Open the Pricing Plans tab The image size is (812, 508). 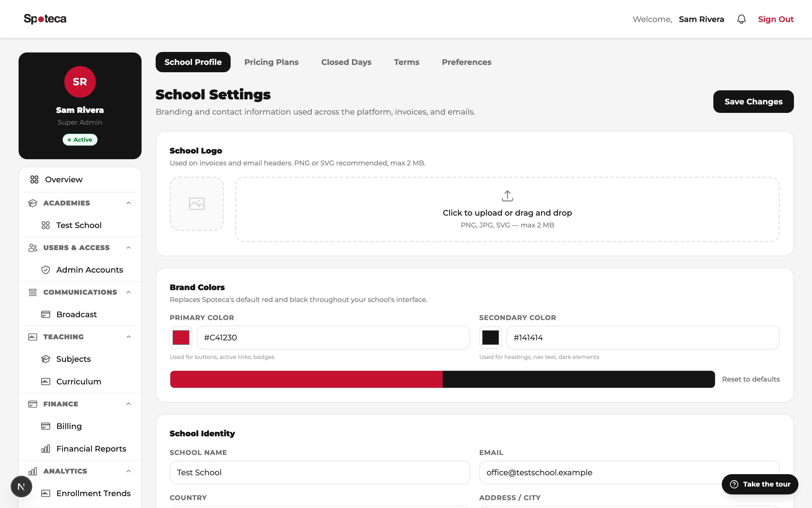[x=272, y=62]
